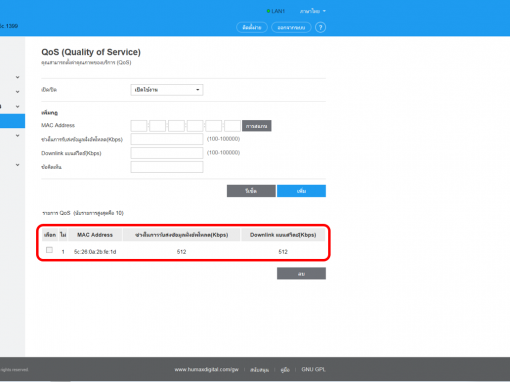Tick the checkbox for QoS entry 1

click(x=49, y=250)
